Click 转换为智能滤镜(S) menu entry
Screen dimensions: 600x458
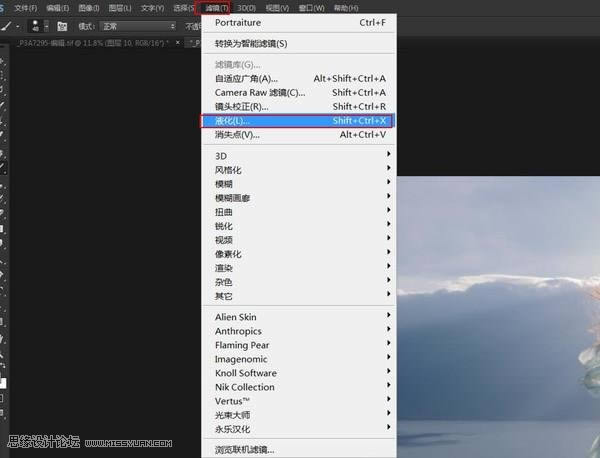(298, 44)
